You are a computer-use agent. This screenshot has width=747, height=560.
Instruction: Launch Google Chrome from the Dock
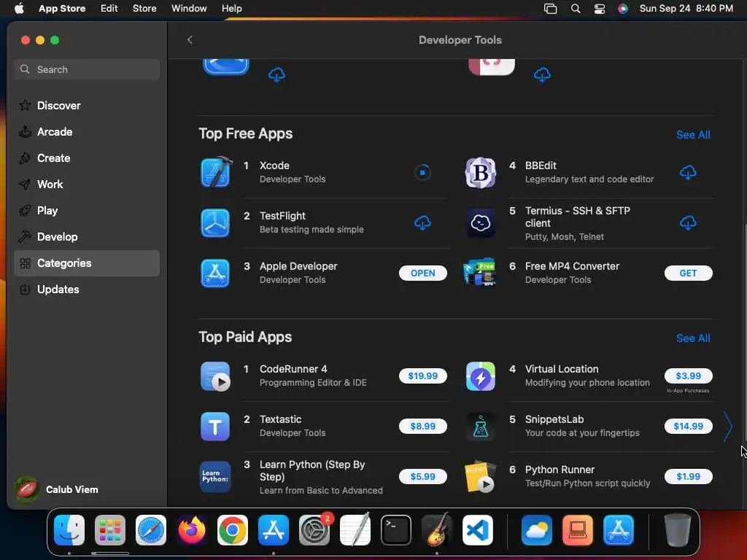(x=233, y=530)
